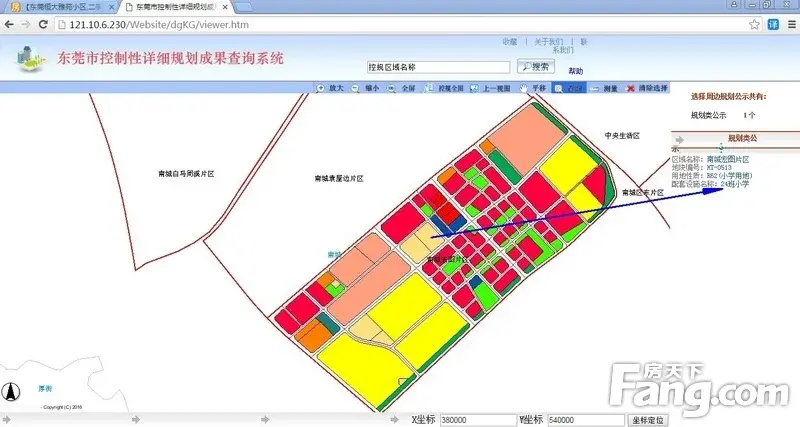Bookmark this page with the star
Viewport: 800px width, 427px height.
pyautogui.click(x=754, y=24)
